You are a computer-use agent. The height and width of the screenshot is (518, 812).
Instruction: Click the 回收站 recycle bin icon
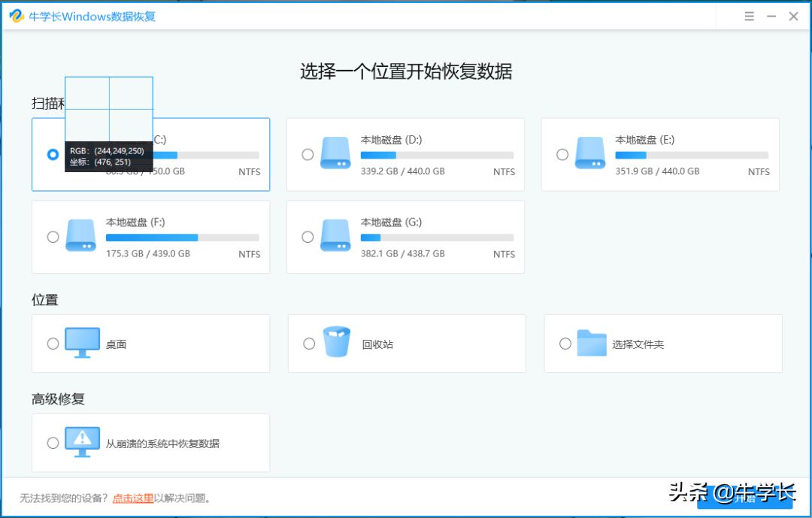pos(336,342)
